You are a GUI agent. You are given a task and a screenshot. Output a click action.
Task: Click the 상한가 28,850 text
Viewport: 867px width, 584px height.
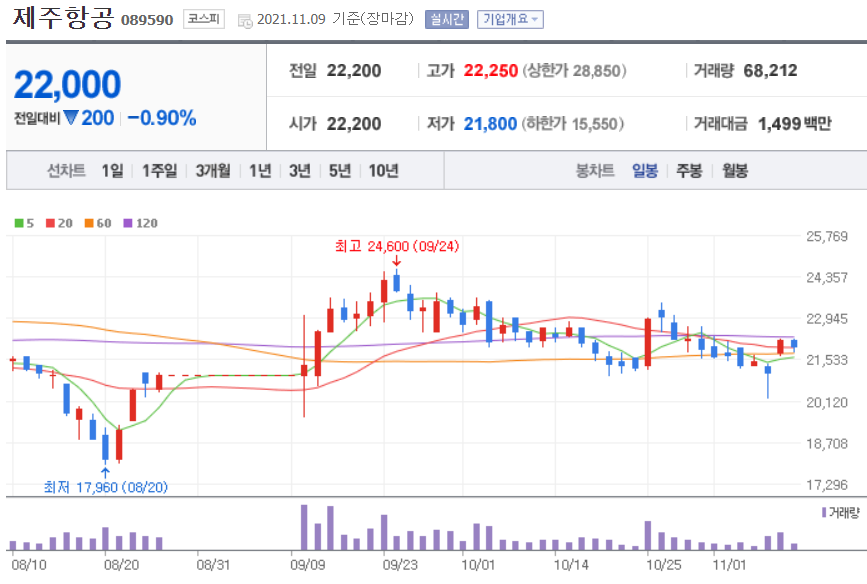pos(574,71)
